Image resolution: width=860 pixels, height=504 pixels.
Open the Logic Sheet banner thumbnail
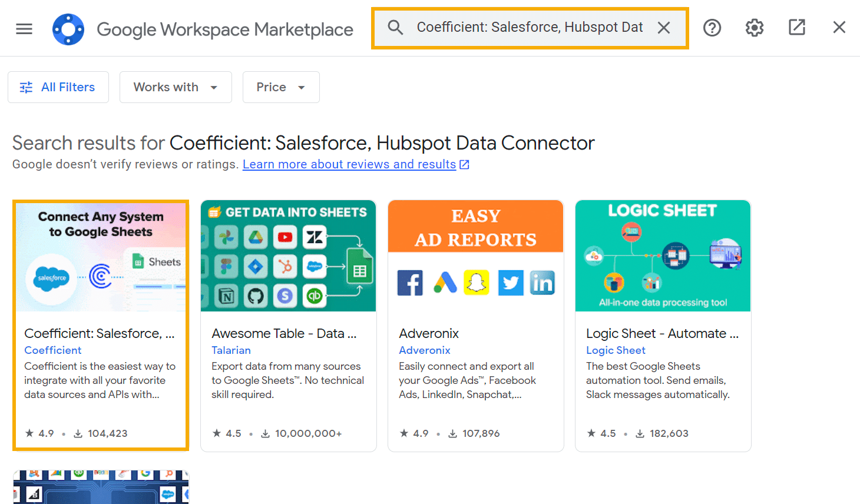pos(663,256)
